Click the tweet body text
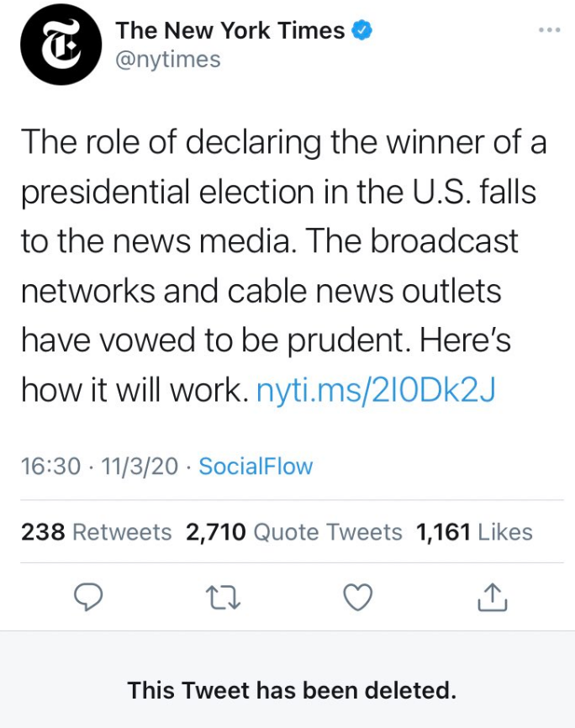575x728 pixels. [x=283, y=266]
